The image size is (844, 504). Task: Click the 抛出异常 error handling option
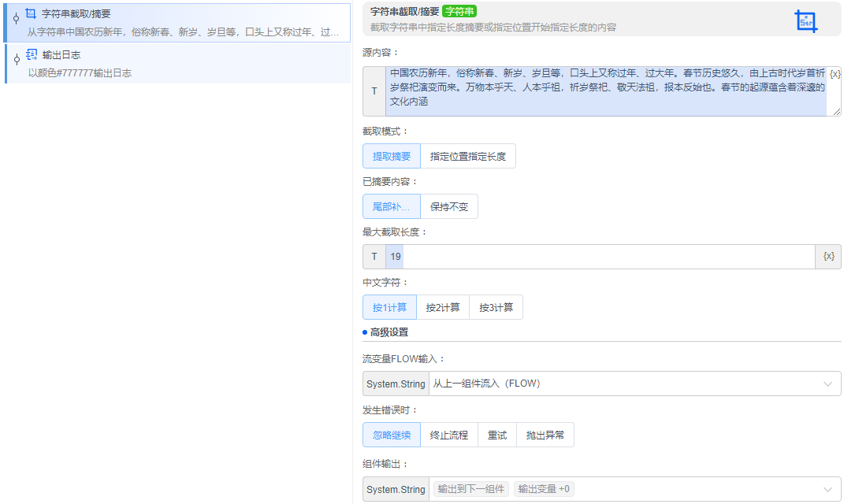point(547,434)
